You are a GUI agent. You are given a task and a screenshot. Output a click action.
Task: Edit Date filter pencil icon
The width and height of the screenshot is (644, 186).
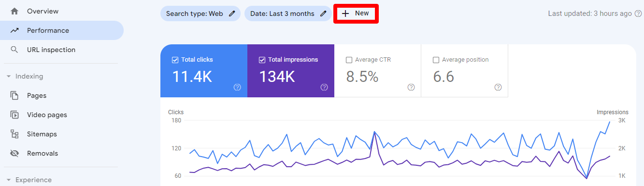tap(323, 13)
